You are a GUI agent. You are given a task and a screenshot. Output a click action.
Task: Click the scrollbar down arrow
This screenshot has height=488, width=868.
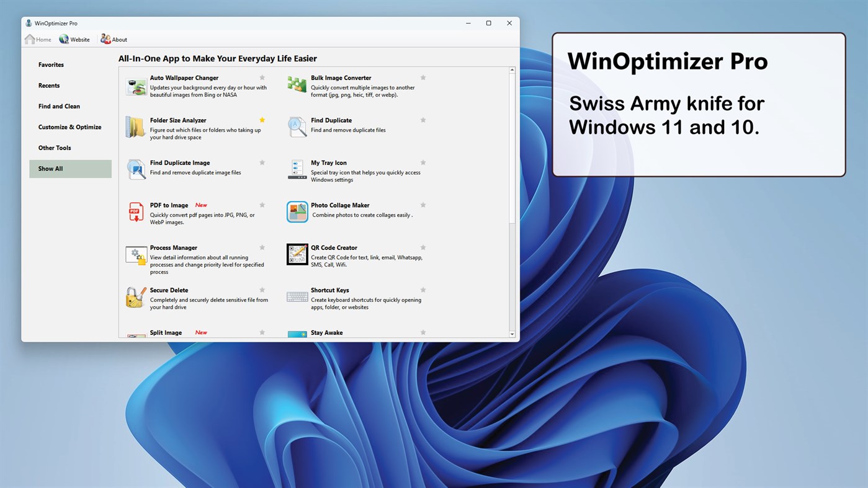click(512, 334)
